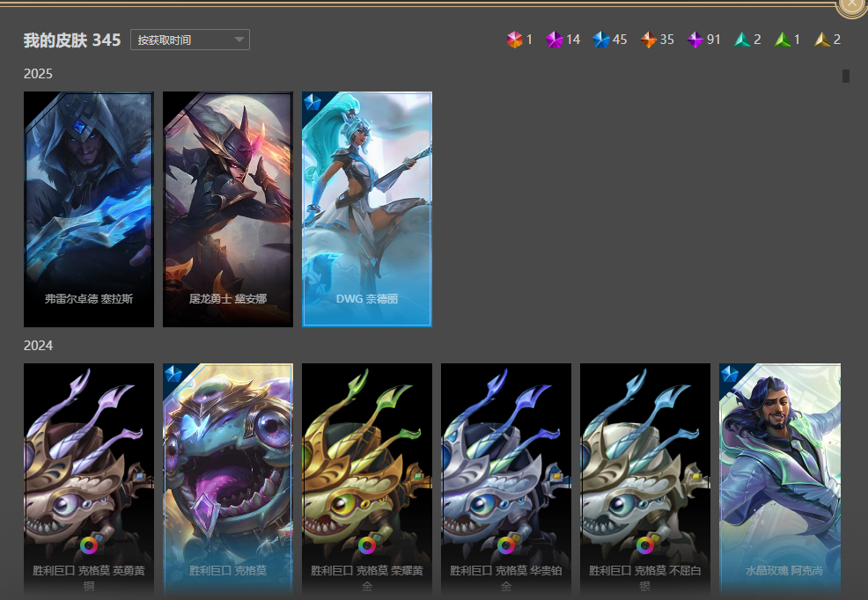Click the pink-orange hexagon gem icon
The image size is (868, 600).
[514, 40]
